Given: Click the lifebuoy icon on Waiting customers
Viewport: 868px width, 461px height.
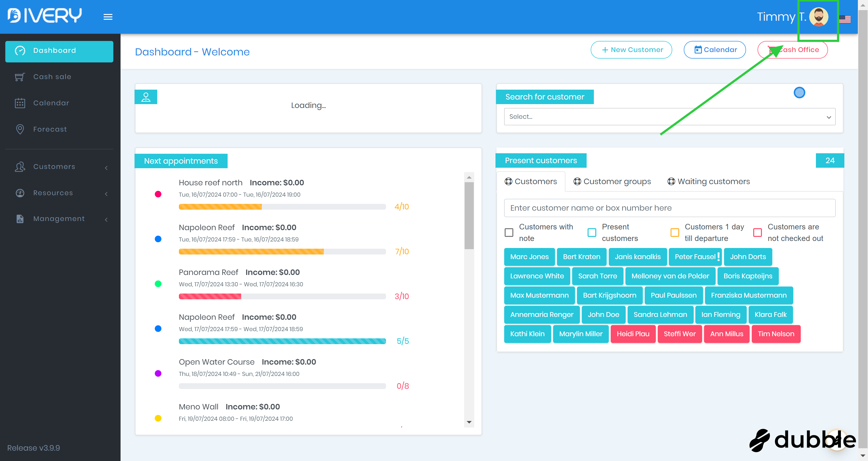Looking at the screenshot, I should click(x=671, y=181).
